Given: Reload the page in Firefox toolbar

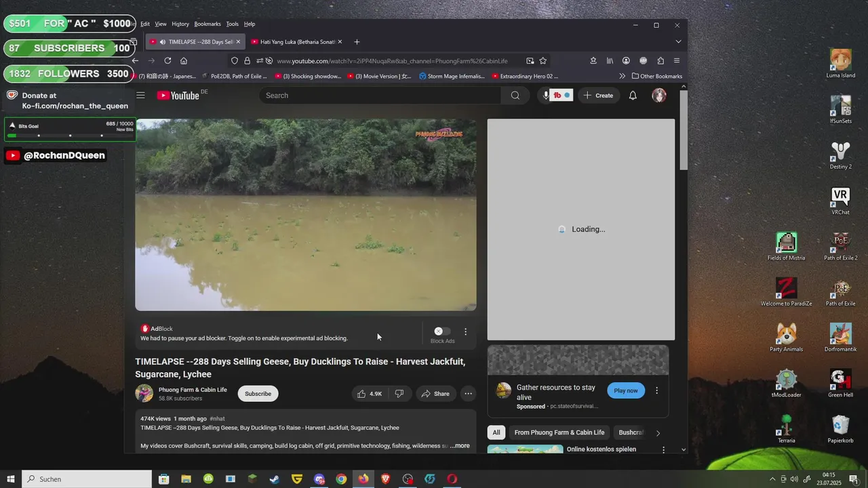Looking at the screenshot, I should (167, 60).
